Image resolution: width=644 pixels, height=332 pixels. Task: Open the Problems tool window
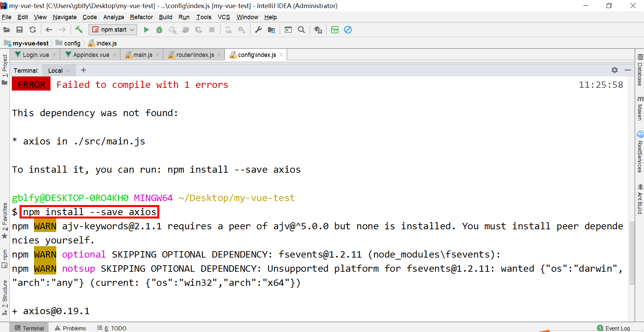coord(70,328)
